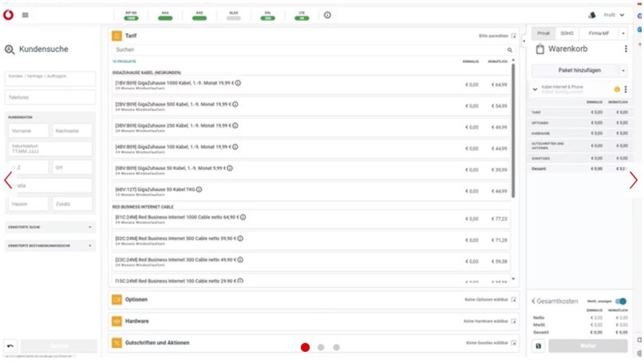The height and width of the screenshot is (363, 644).
Task: Collapse the Kabel Internet & Phone package
Action: tap(535, 89)
